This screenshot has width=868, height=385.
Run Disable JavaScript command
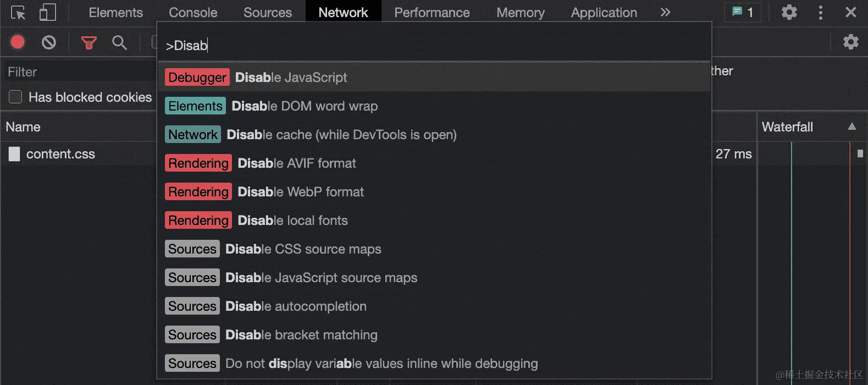(x=434, y=78)
